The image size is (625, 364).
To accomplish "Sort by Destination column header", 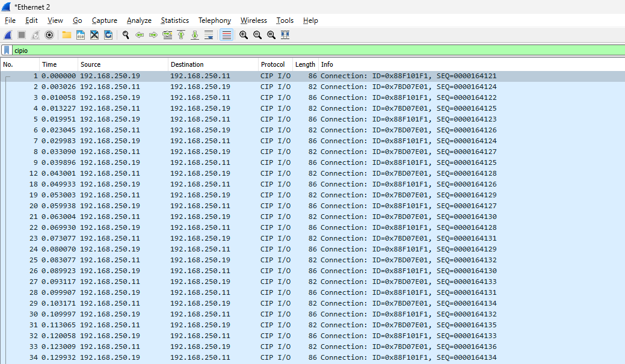I will [x=214, y=64].
